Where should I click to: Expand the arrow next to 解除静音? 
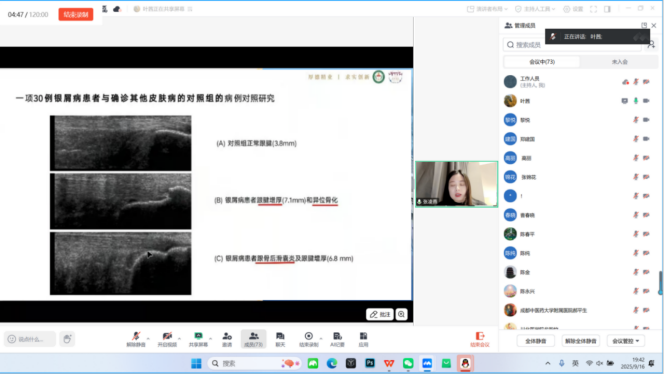tap(148, 339)
